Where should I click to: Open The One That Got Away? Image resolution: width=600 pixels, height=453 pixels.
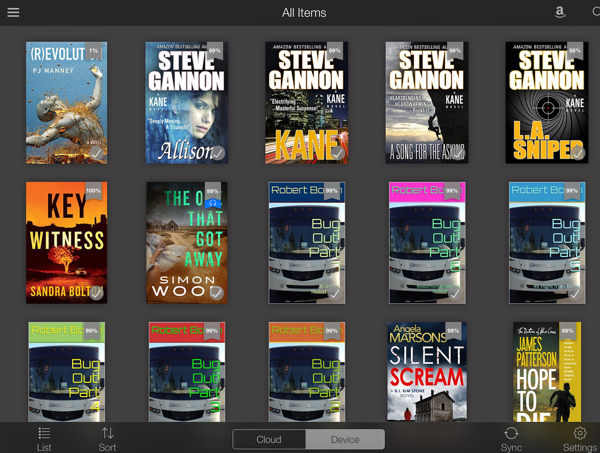186,242
